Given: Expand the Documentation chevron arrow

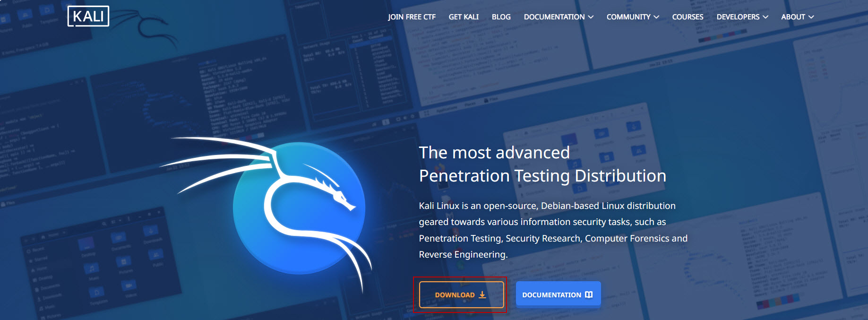Looking at the screenshot, I should [591, 17].
